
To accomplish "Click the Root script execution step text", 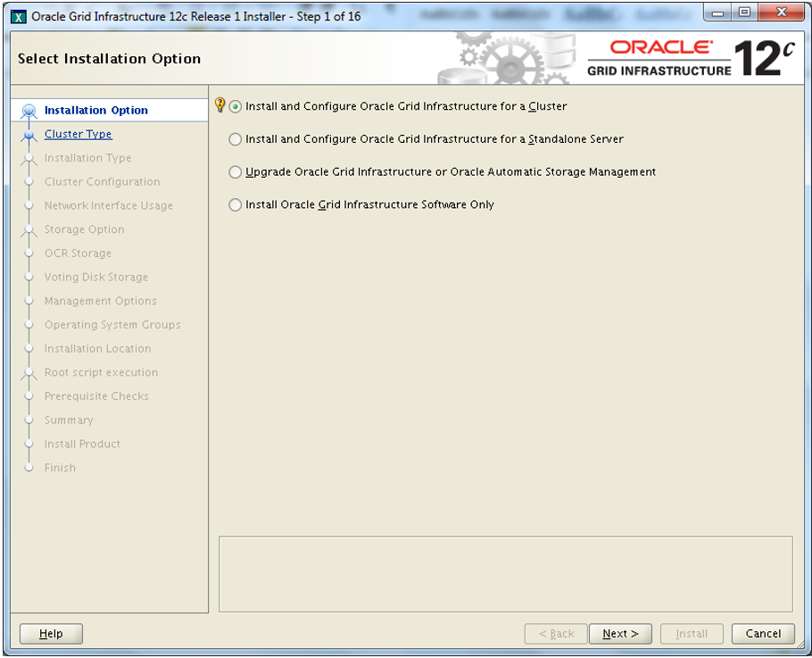I will pos(102,372).
